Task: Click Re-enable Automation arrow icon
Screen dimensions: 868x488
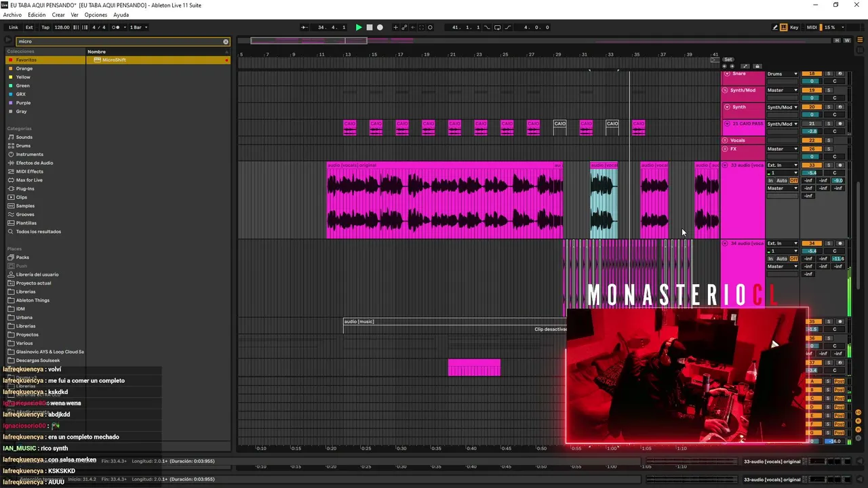Action: [x=413, y=27]
